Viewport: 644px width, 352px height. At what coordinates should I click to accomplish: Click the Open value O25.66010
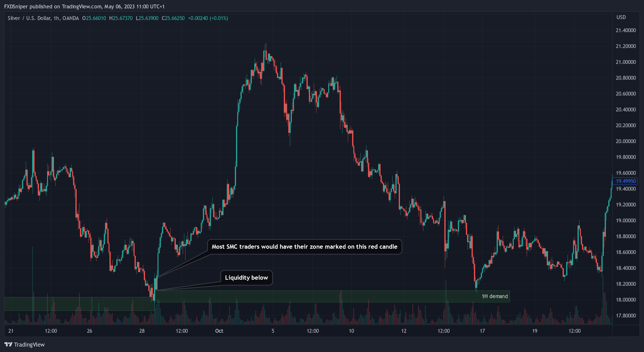(94, 18)
